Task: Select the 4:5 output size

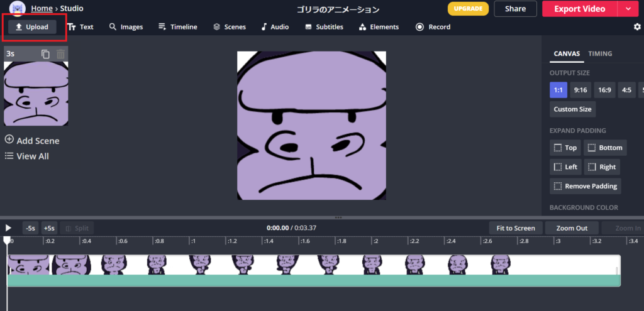Action: (x=627, y=90)
